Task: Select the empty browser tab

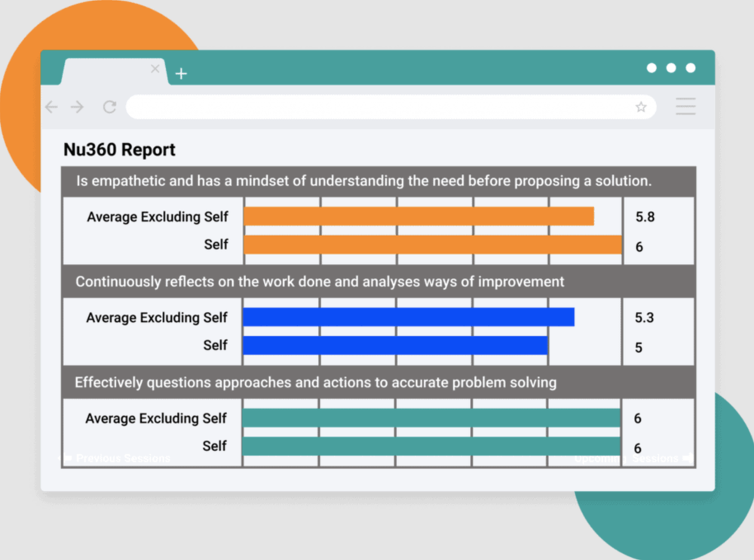Action: click(x=115, y=71)
